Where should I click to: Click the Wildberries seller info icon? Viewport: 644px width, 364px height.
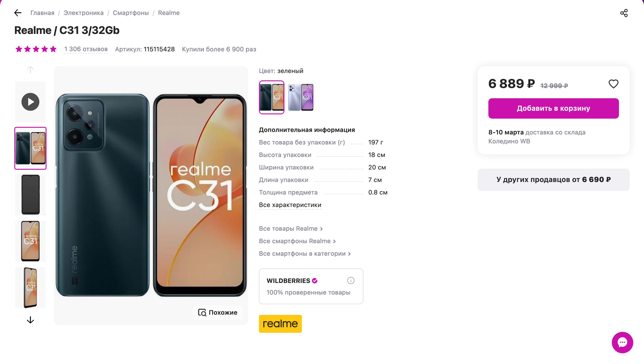351,280
